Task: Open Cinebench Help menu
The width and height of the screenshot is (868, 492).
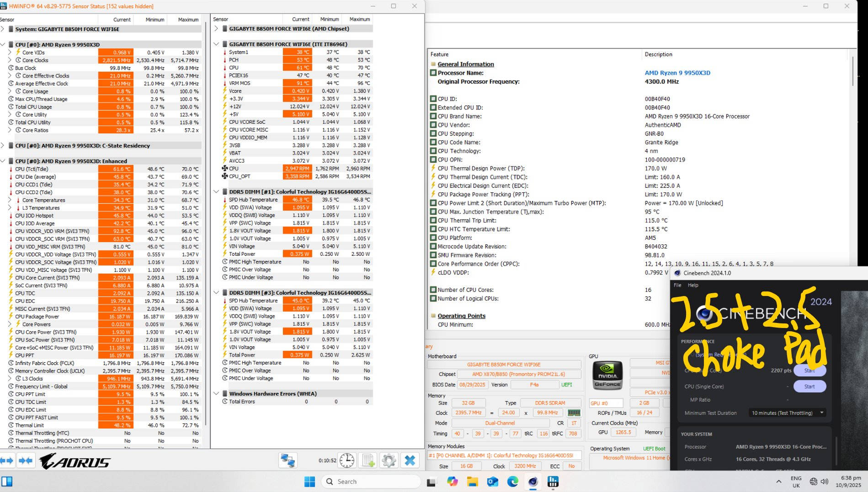Action: tap(693, 285)
